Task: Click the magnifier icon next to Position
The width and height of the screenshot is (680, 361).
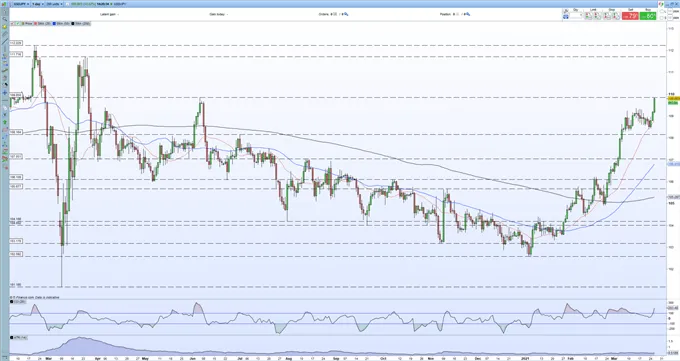Action: point(468,14)
